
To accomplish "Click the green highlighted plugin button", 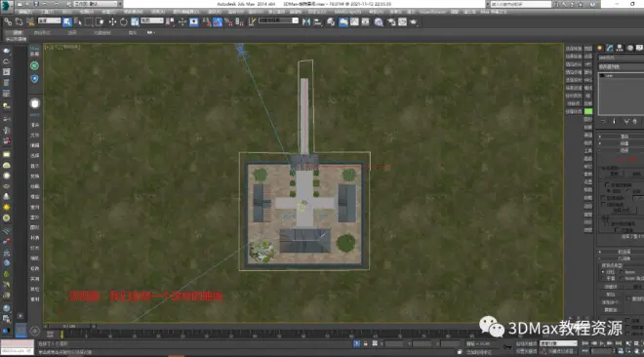I will coord(588,111).
